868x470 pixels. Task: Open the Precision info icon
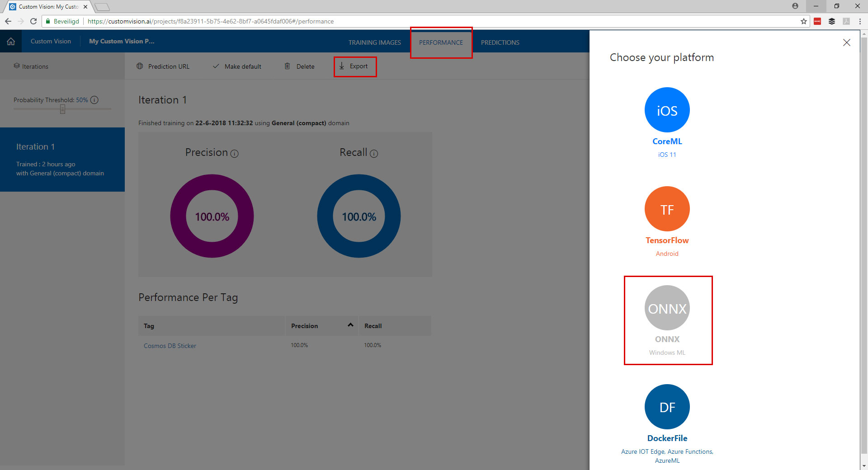[234, 154]
